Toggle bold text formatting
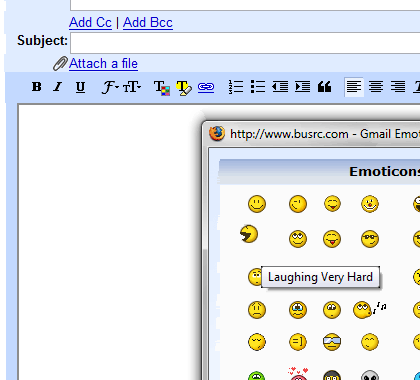Screen dimensions: 420x380 point(37,87)
